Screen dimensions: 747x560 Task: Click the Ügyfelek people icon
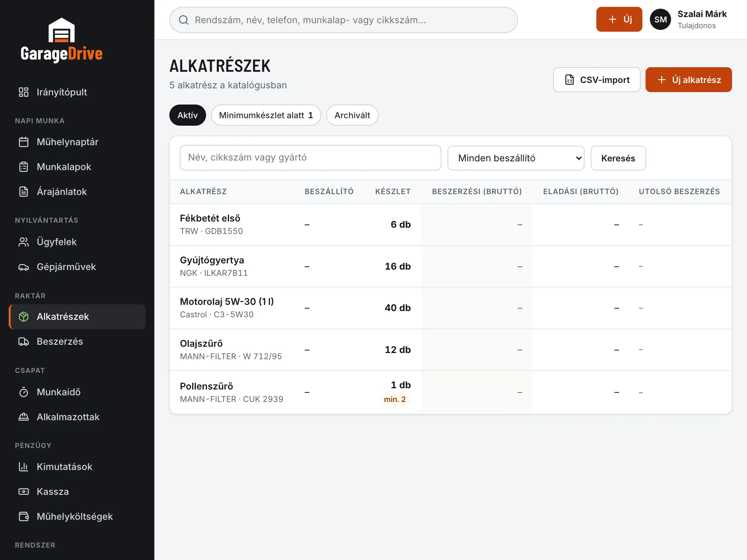pos(24,242)
